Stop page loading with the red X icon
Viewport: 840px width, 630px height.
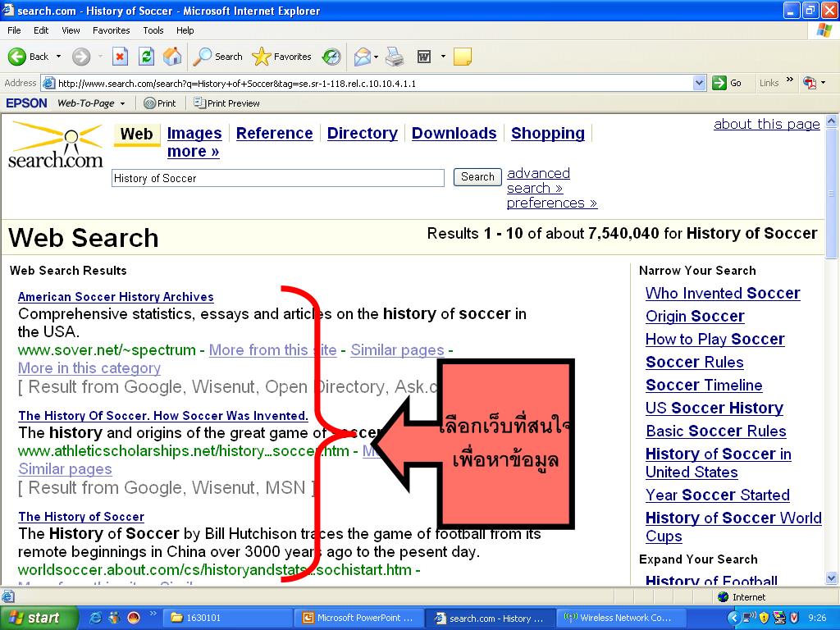tap(120, 57)
